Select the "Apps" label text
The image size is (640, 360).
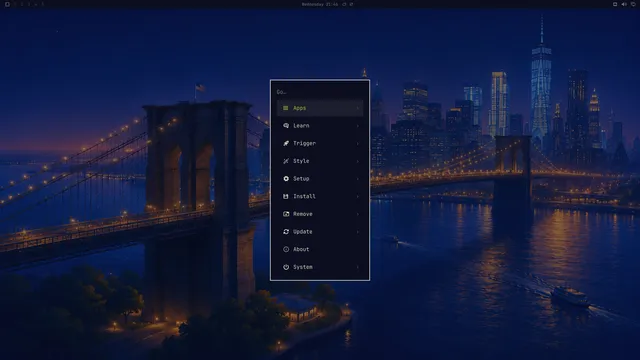coord(299,108)
